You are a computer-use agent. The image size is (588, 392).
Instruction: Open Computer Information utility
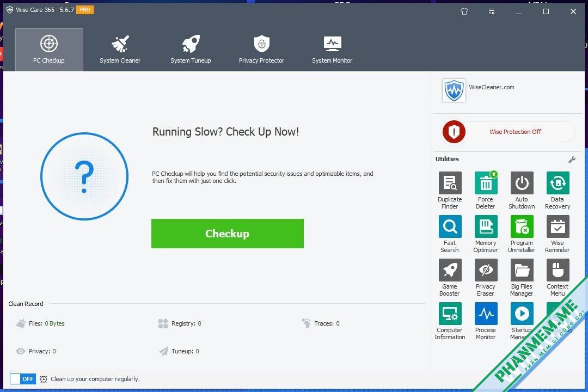point(450,321)
